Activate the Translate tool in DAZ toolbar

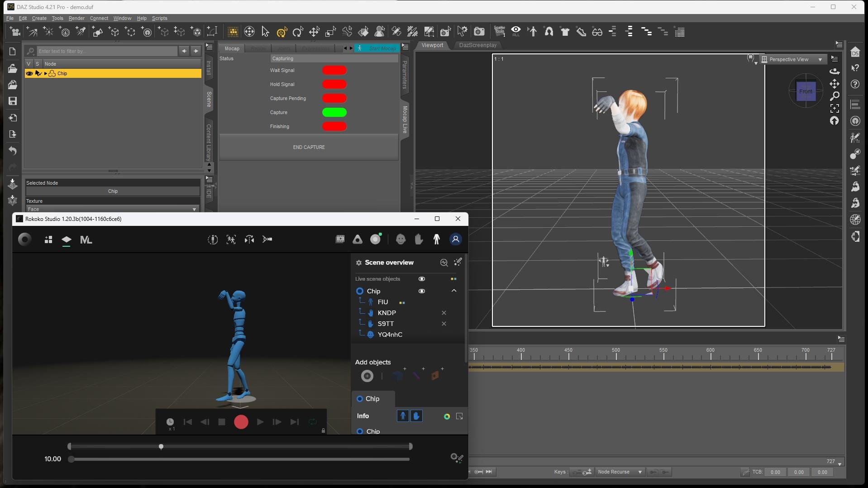pos(314,32)
